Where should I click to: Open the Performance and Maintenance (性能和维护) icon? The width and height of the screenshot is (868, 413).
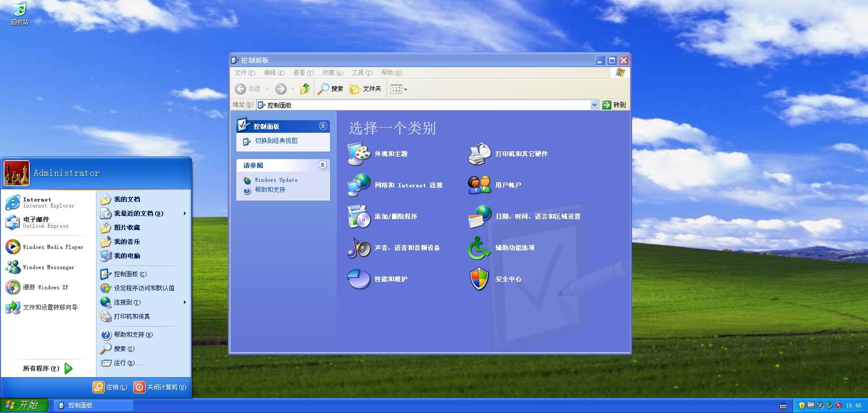point(359,279)
